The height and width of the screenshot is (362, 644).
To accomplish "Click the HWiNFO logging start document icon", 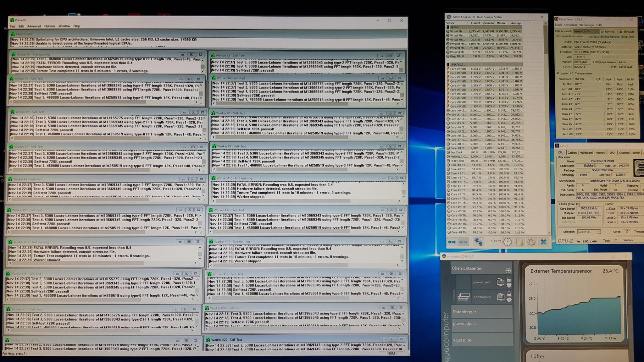I will point(519,242).
